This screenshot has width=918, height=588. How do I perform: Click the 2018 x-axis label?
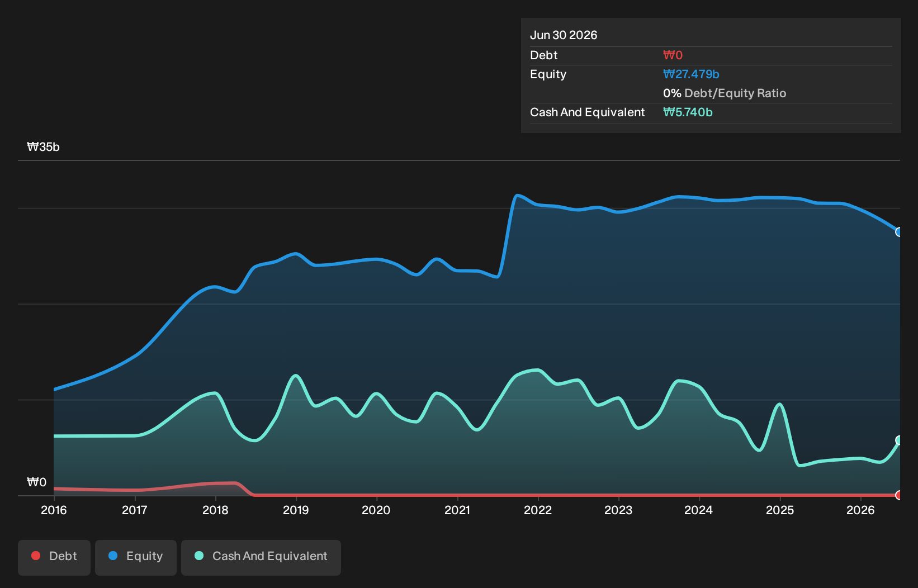point(215,510)
